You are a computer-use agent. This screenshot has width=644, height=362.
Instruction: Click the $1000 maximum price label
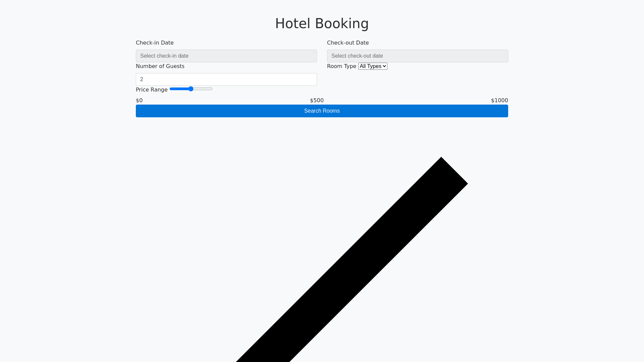499,101
